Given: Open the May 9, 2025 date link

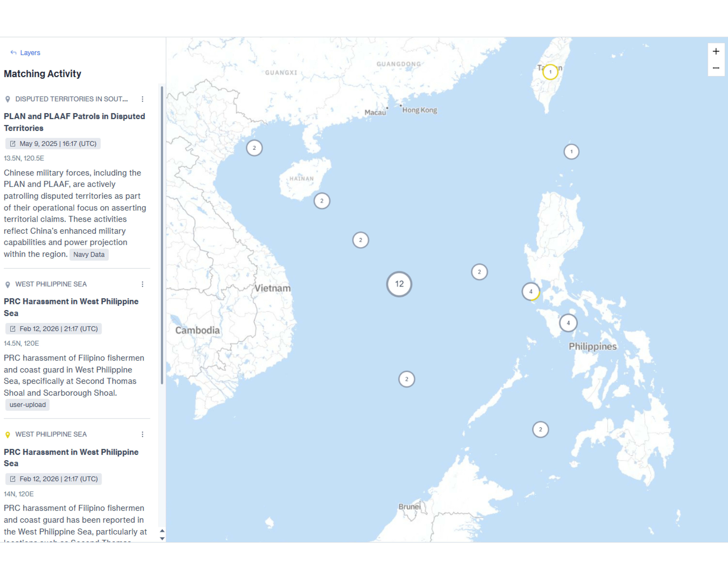Looking at the screenshot, I should [x=53, y=144].
